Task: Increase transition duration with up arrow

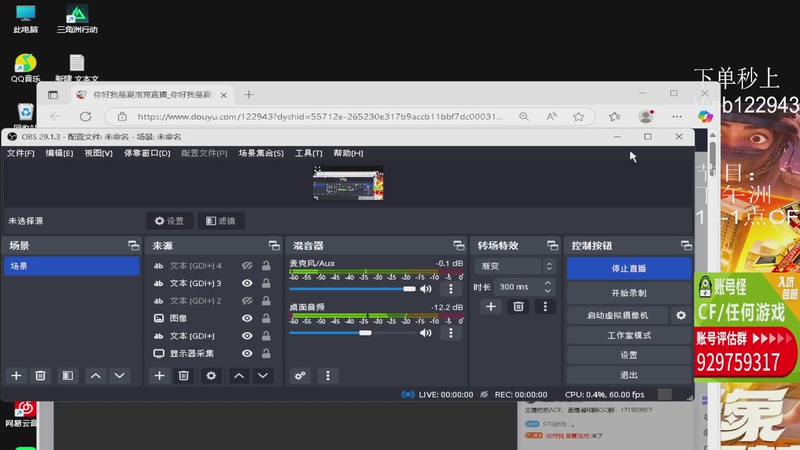Action: pyautogui.click(x=547, y=283)
